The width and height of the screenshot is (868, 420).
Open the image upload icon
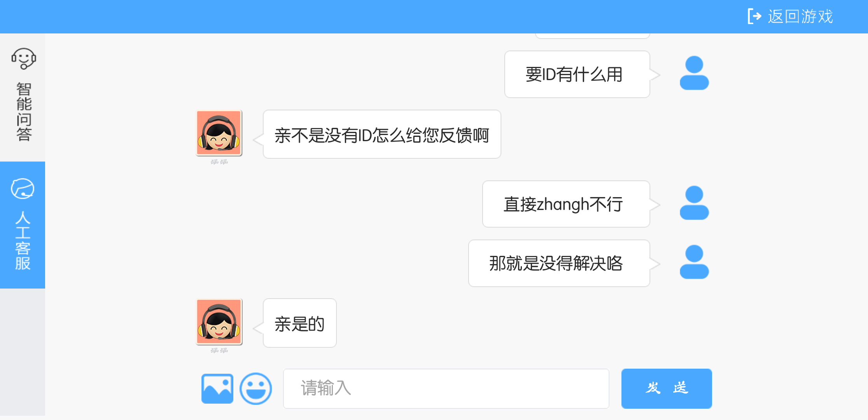(217, 388)
